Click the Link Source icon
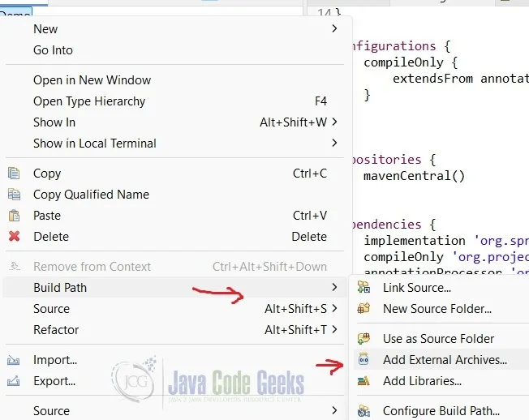Viewport: 529px width, 420px height. (363, 288)
